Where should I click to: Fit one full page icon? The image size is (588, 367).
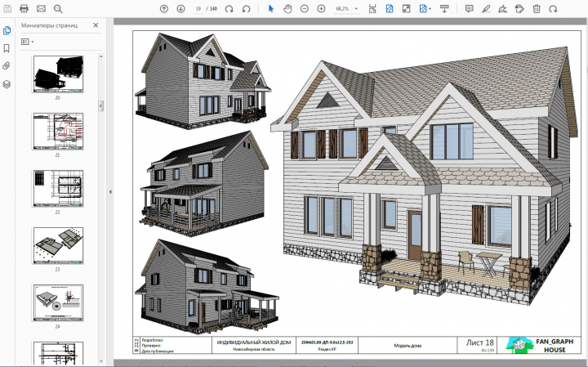[390, 9]
